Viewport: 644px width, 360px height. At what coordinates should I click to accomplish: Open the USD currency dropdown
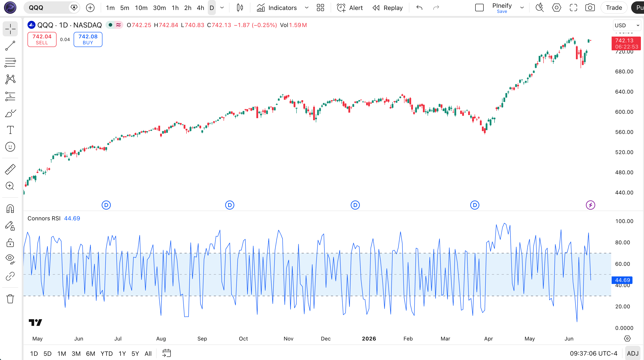click(627, 25)
